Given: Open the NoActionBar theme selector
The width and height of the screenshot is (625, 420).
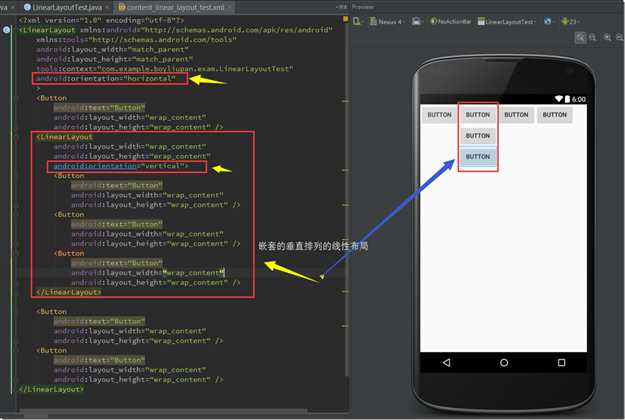Looking at the screenshot, I should click(x=451, y=22).
